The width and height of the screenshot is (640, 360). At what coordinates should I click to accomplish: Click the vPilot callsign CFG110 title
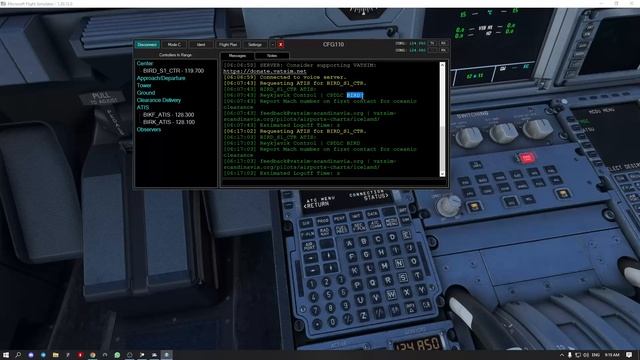pos(333,44)
